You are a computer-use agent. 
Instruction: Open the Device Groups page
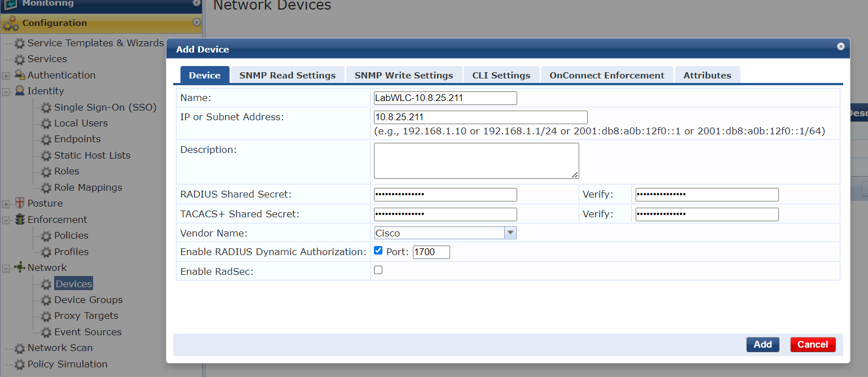[89, 300]
